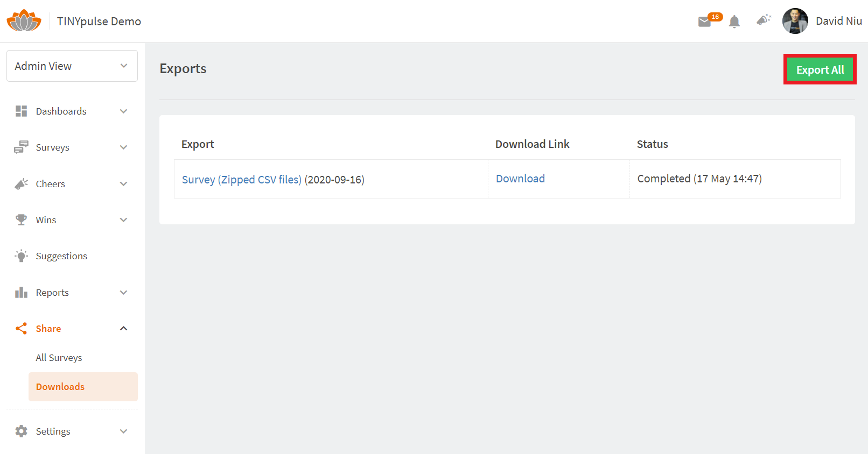Click the party popper cheers icon in header
The width and height of the screenshot is (868, 454).
click(x=764, y=20)
